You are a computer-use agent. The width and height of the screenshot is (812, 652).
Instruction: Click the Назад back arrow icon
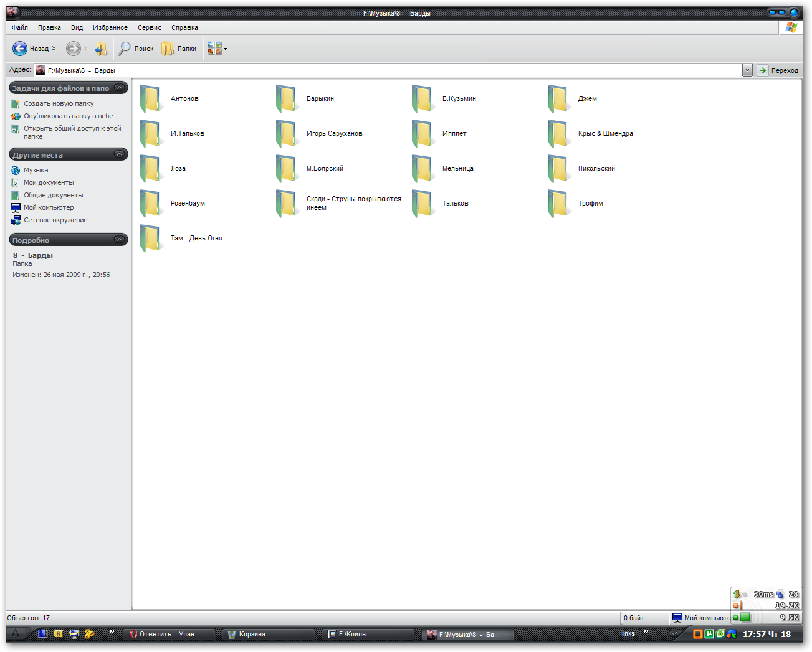(20, 49)
